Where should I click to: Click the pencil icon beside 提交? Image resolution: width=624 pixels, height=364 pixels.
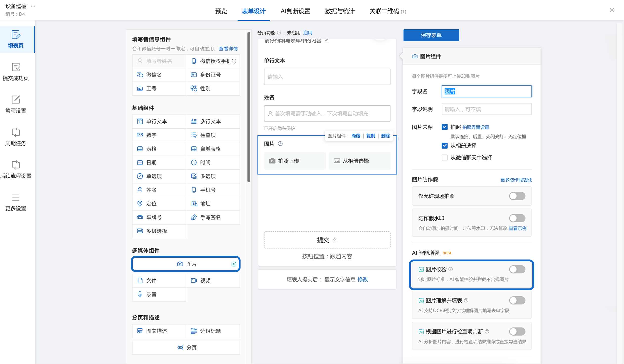335,240
